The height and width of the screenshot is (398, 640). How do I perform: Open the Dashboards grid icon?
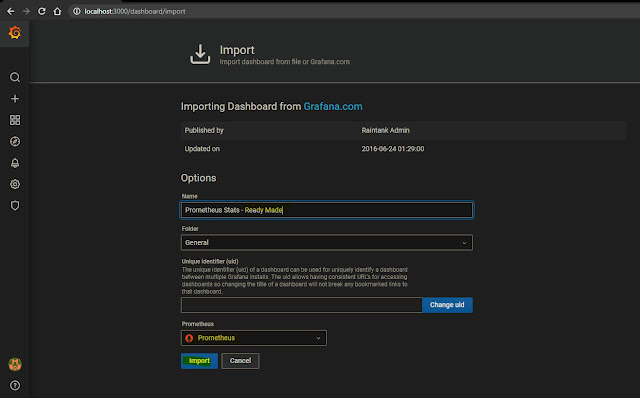tap(15, 120)
